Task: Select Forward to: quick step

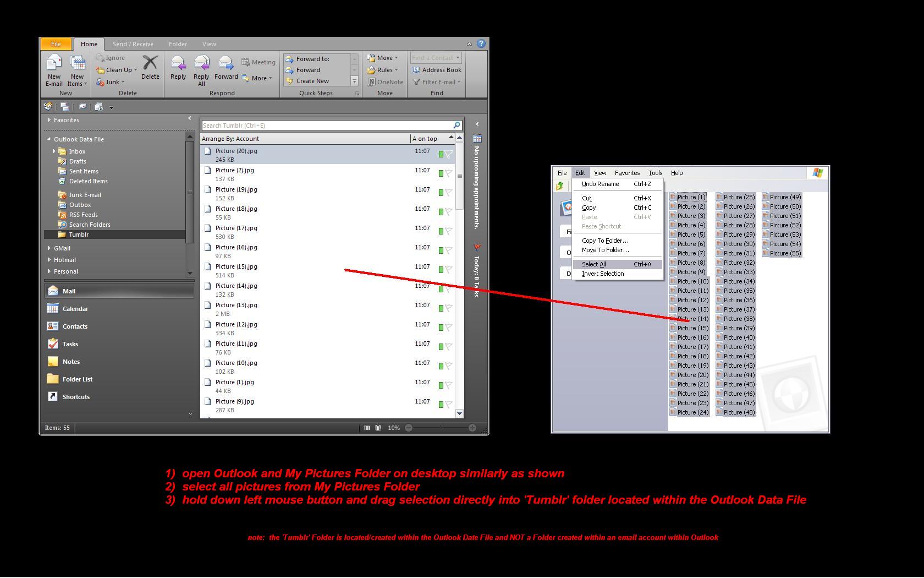Action: coord(316,59)
